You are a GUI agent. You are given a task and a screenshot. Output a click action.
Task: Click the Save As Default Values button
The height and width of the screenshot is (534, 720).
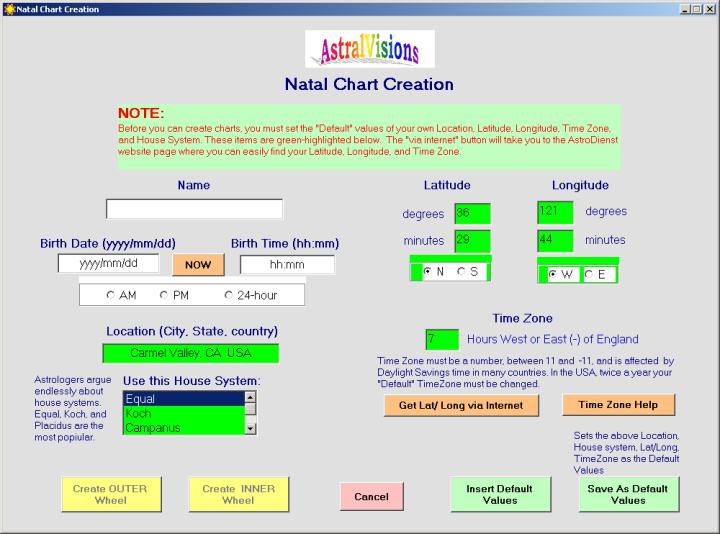pyautogui.click(x=628, y=495)
